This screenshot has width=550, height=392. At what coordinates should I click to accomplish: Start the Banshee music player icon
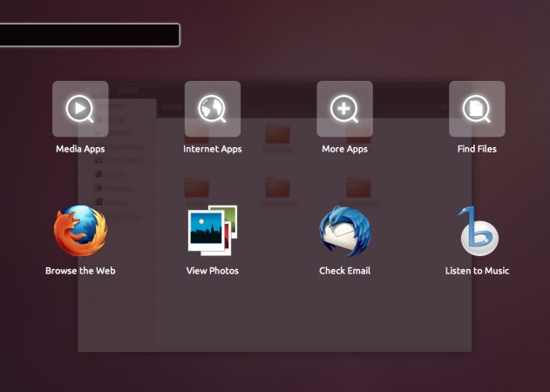point(477,231)
